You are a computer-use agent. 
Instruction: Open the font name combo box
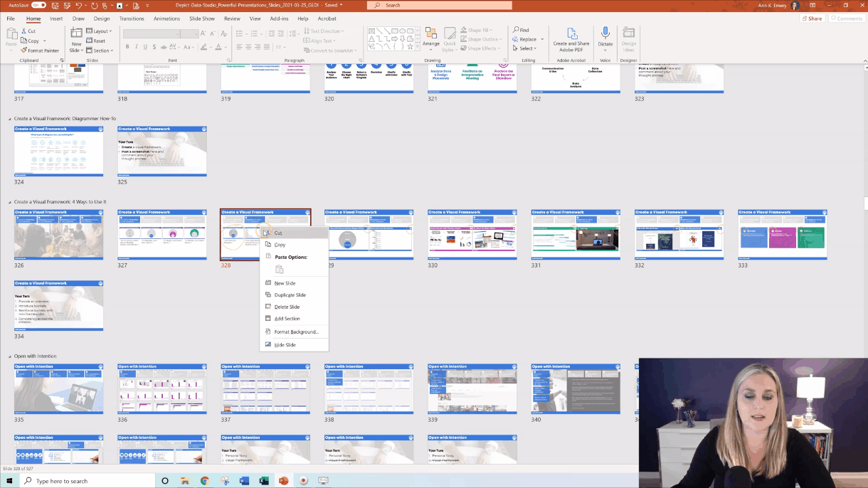click(x=152, y=33)
